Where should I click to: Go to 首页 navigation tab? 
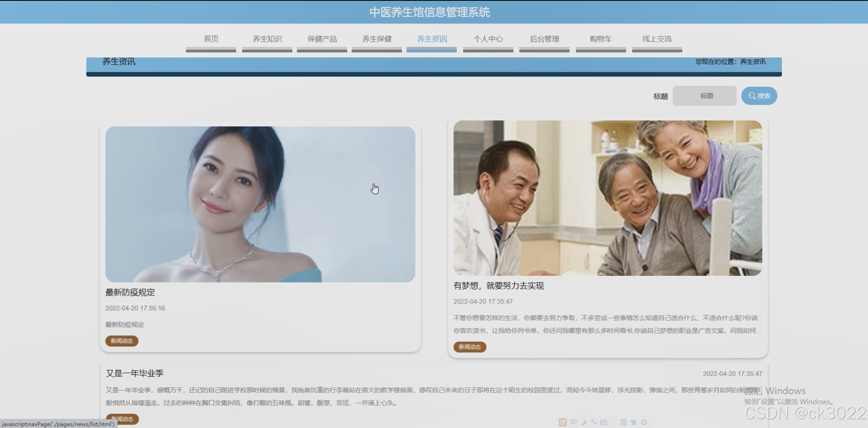click(211, 39)
